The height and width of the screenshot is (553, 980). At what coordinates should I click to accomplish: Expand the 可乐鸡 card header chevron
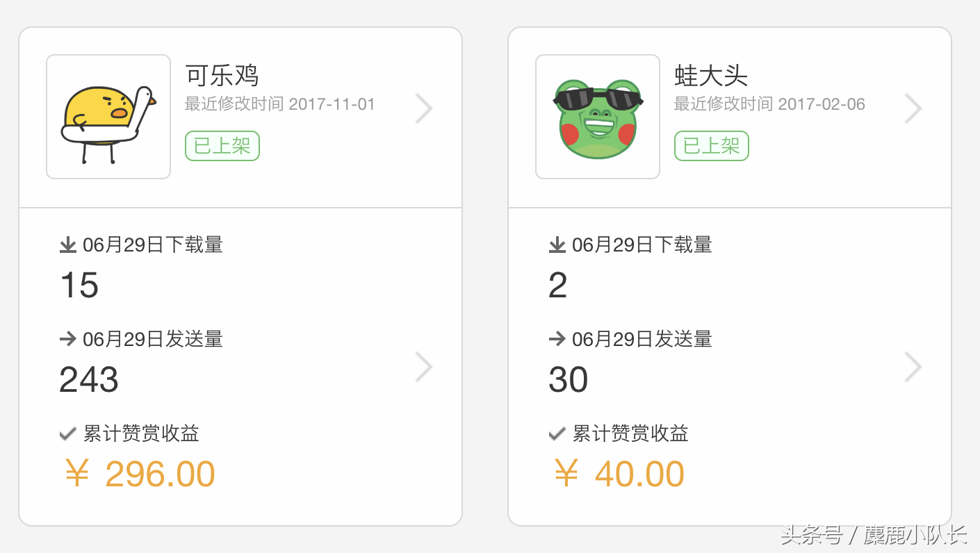pyautogui.click(x=424, y=108)
